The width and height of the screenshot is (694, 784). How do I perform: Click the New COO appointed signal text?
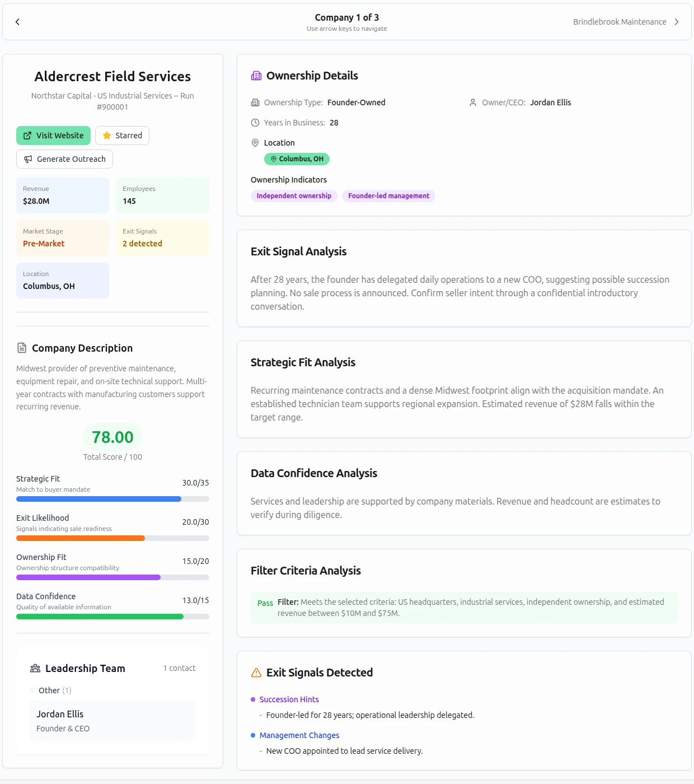pyautogui.click(x=344, y=751)
